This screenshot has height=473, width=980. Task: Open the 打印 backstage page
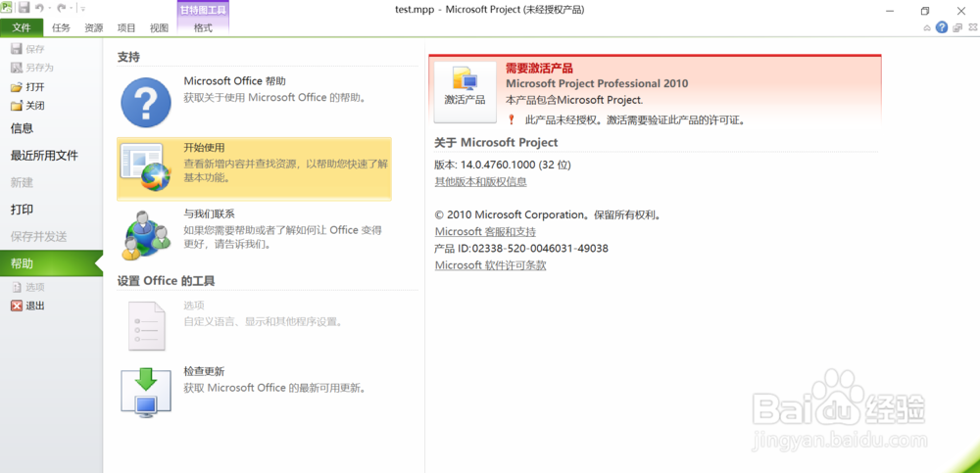[x=22, y=210]
